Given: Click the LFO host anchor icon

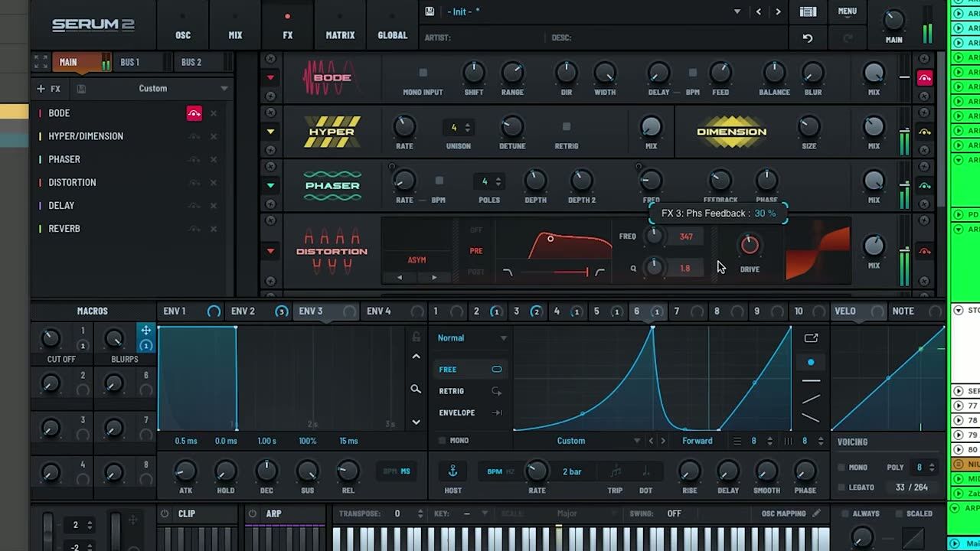Looking at the screenshot, I should 452,471.
